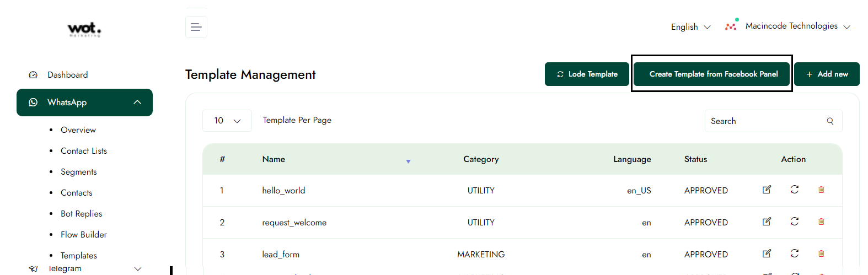Open the templates per page dropdown

[x=227, y=121]
